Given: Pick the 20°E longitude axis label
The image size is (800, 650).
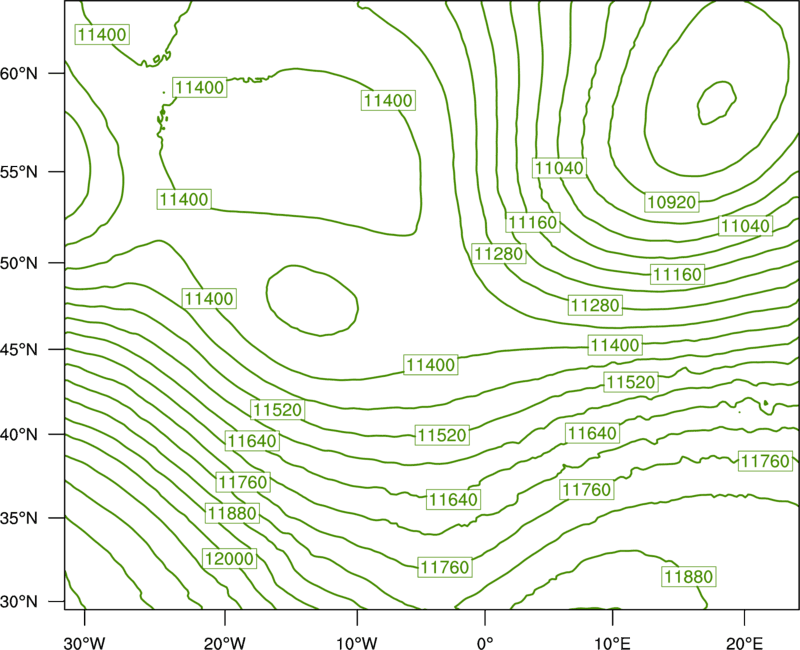Looking at the screenshot, I should pyautogui.click(x=744, y=643).
